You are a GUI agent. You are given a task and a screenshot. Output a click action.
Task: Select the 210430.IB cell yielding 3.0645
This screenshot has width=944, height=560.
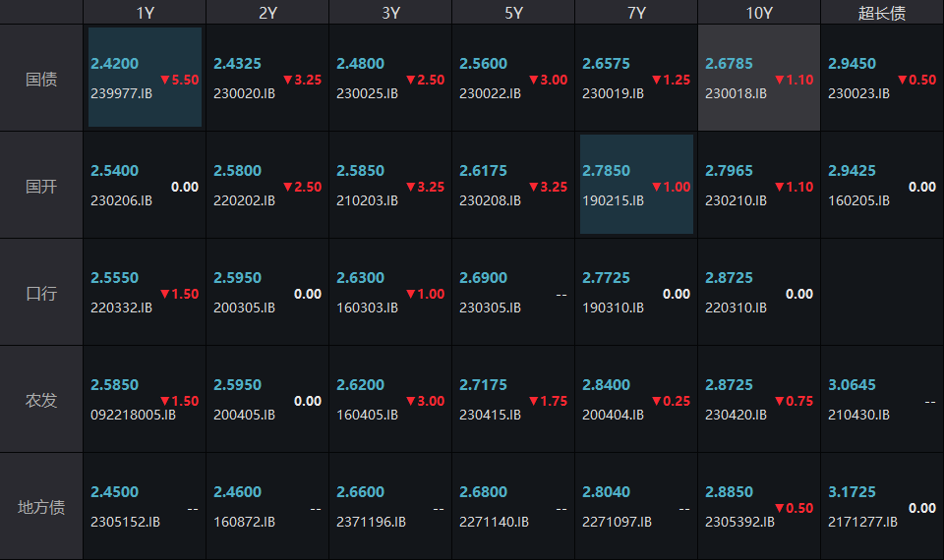pyautogui.click(x=882, y=400)
